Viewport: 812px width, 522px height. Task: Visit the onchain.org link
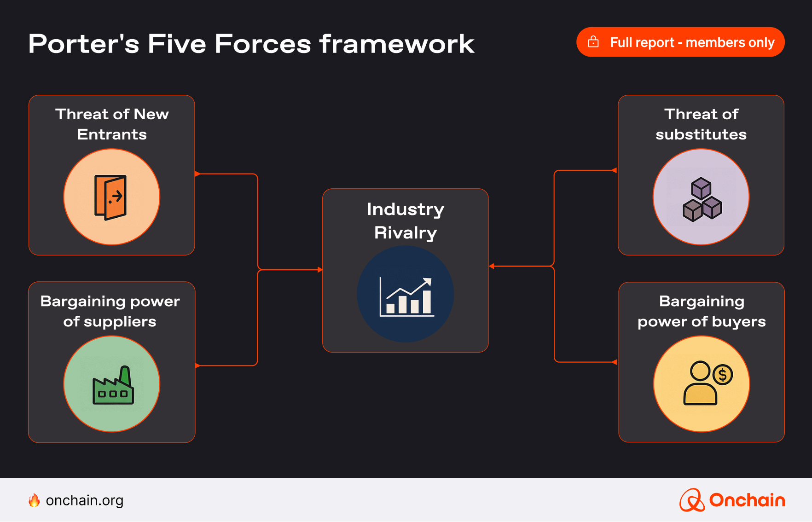click(85, 500)
